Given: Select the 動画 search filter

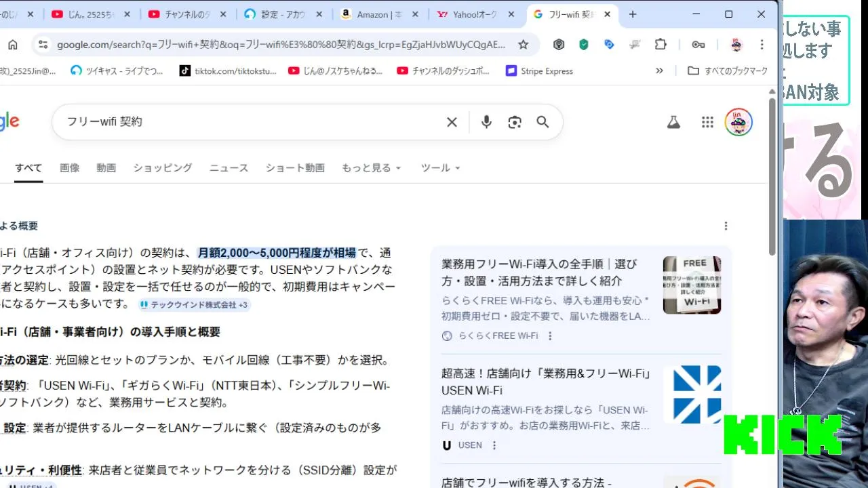Looking at the screenshot, I should 106,167.
